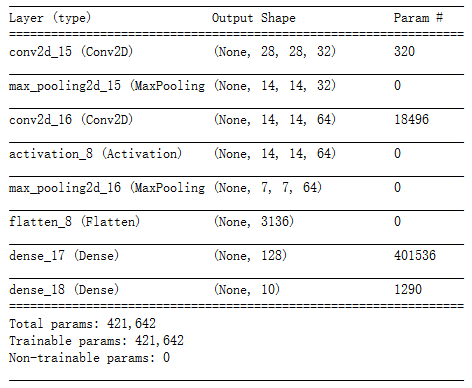Click the parameter count 18496
This screenshot has width=472, height=388.
[x=411, y=120]
